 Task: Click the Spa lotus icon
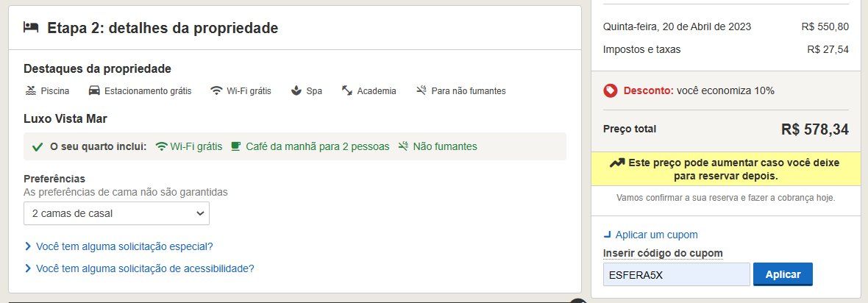296,91
